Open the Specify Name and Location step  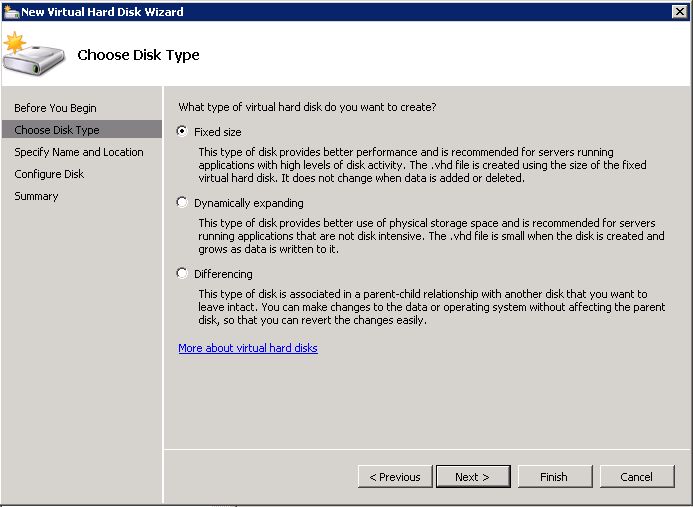coord(79,152)
